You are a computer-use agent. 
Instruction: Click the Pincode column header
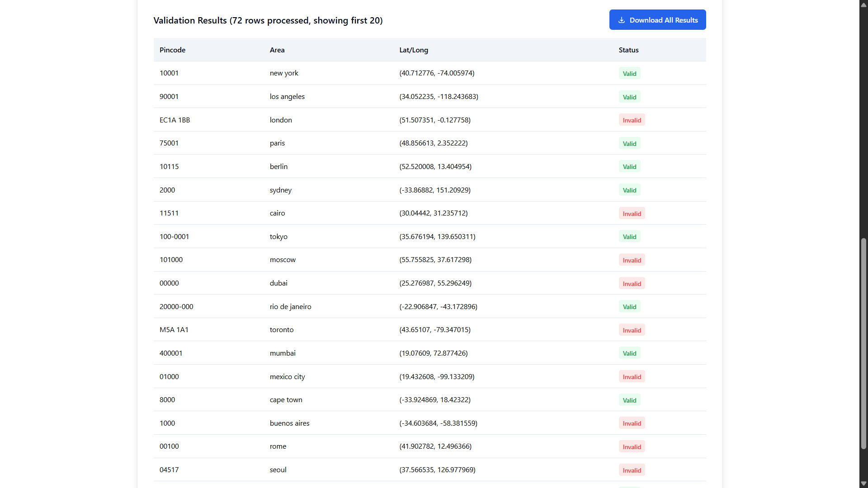click(x=172, y=50)
